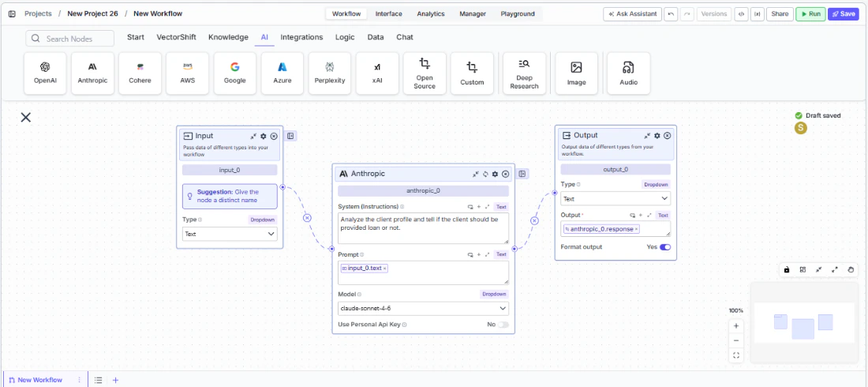The image size is (868, 387).
Task: Collapse the Input node
Action: click(x=253, y=136)
